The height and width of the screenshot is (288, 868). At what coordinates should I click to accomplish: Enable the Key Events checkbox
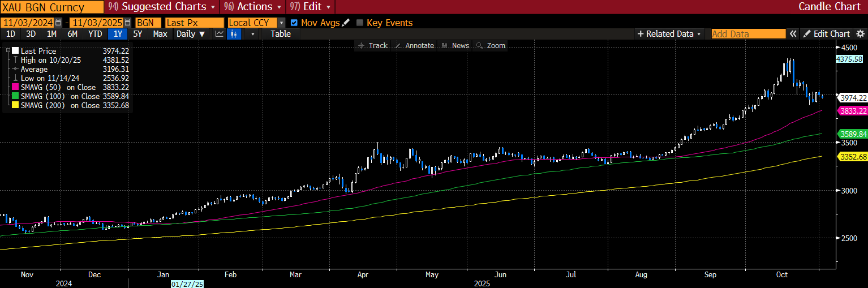[359, 23]
